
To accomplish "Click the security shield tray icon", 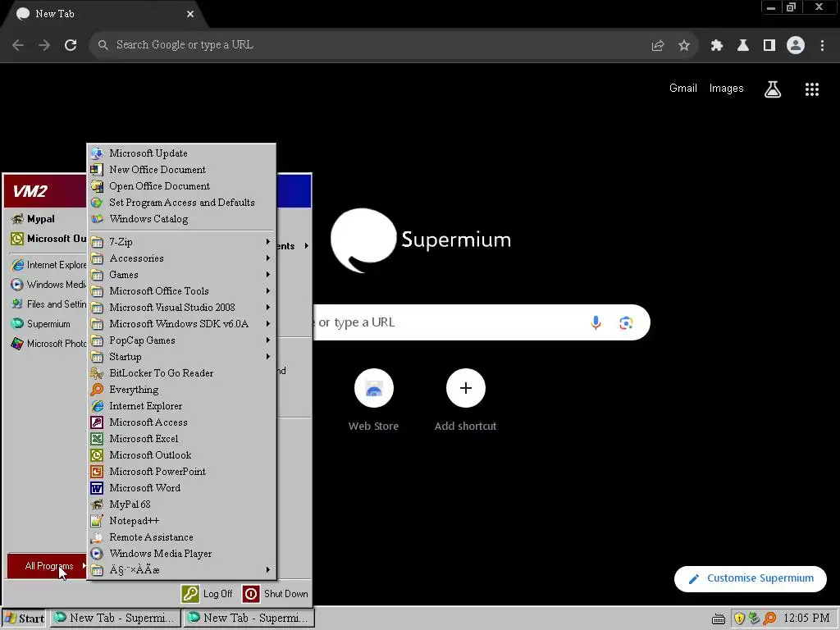I will [x=739, y=619].
